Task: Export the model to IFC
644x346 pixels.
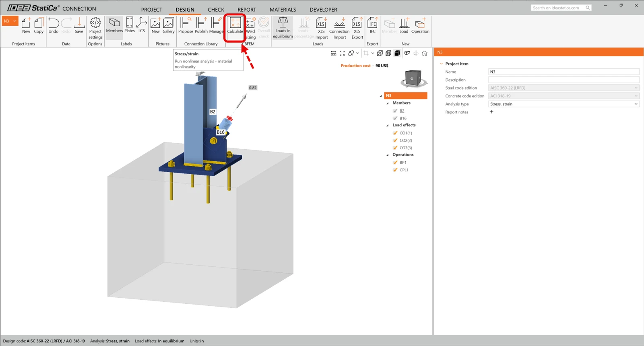Action: click(373, 25)
